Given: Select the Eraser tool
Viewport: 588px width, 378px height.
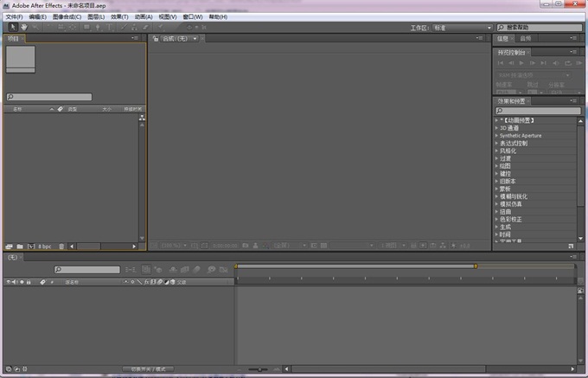Looking at the screenshot, I should coord(145,27).
